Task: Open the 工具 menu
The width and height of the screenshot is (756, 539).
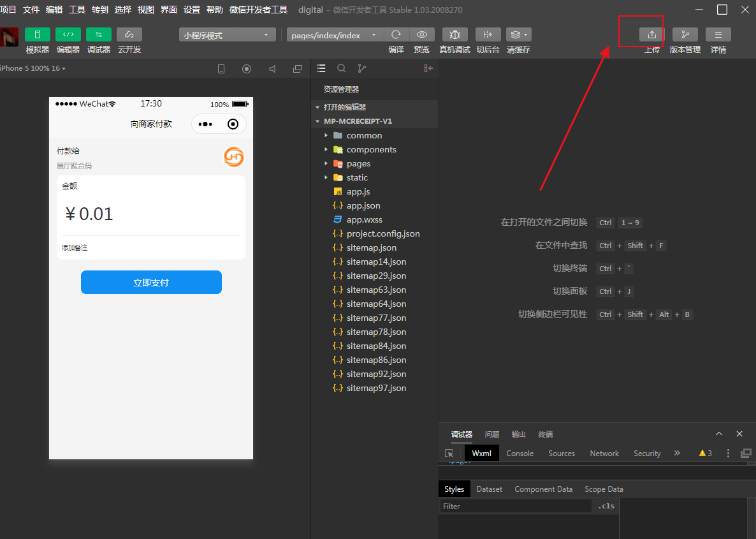Action: 77,10
